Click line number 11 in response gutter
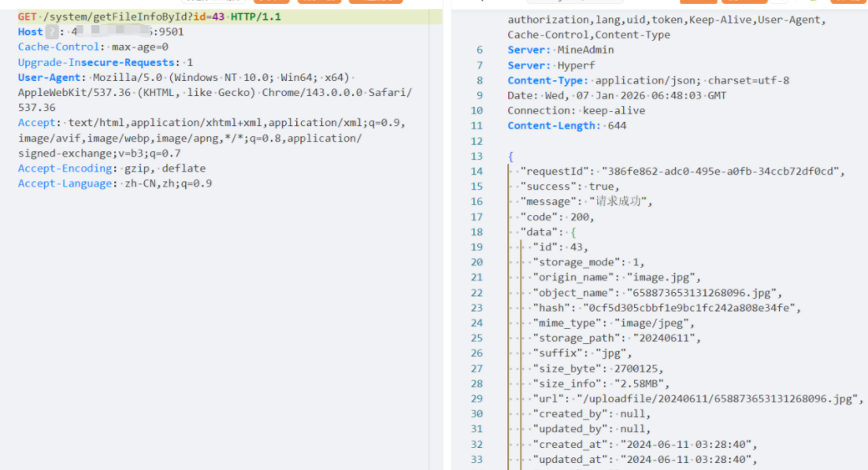The width and height of the screenshot is (868, 470). [477, 126]
